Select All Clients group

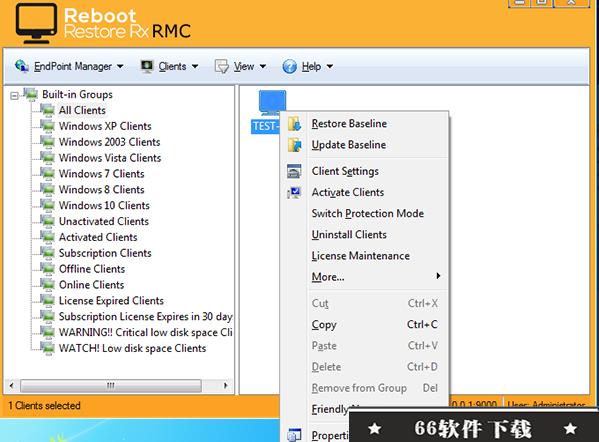click(x=82, y=110)
